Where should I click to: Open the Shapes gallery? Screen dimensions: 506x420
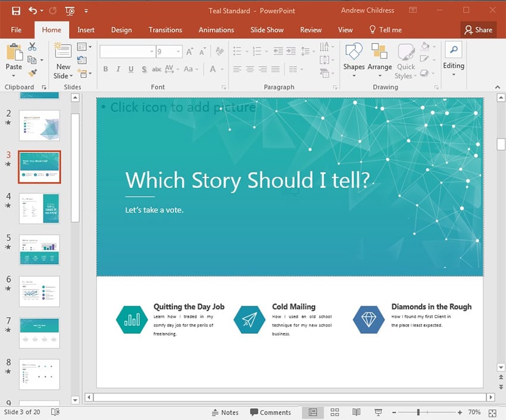point(354,59)
